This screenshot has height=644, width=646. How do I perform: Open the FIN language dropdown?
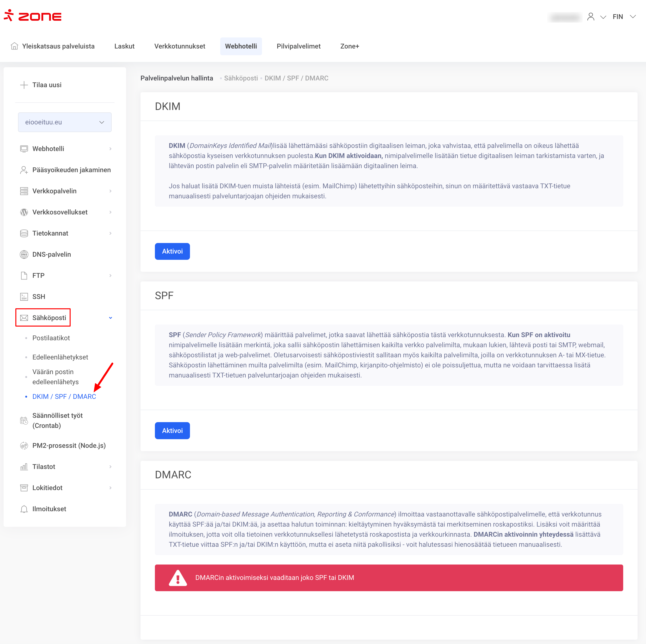point(624,17)
